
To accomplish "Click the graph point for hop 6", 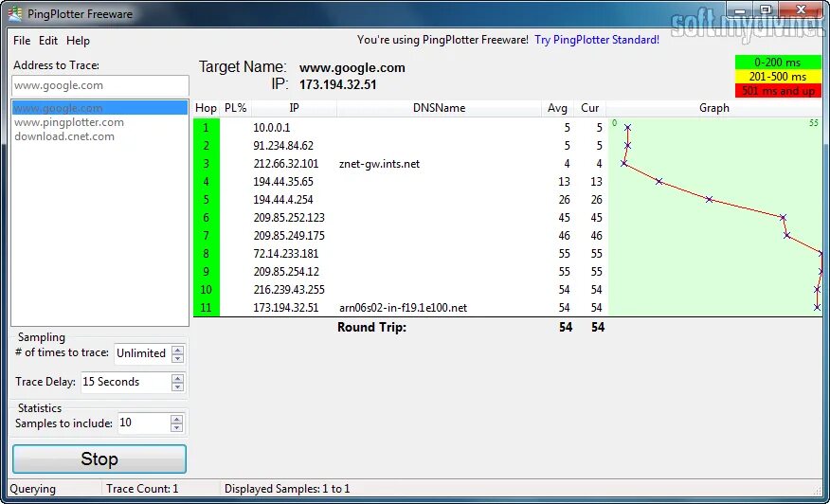I will [783, 218].
